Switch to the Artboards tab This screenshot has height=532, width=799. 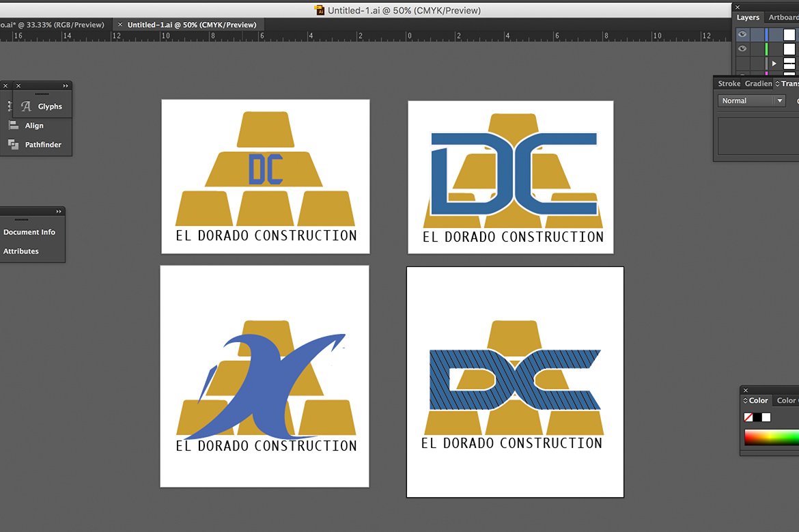(783, 18)
